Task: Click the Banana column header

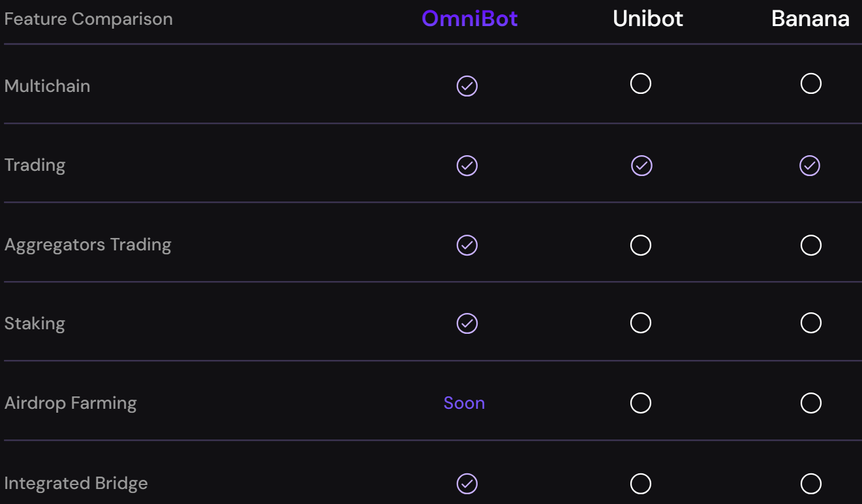Action: (810, 19)
